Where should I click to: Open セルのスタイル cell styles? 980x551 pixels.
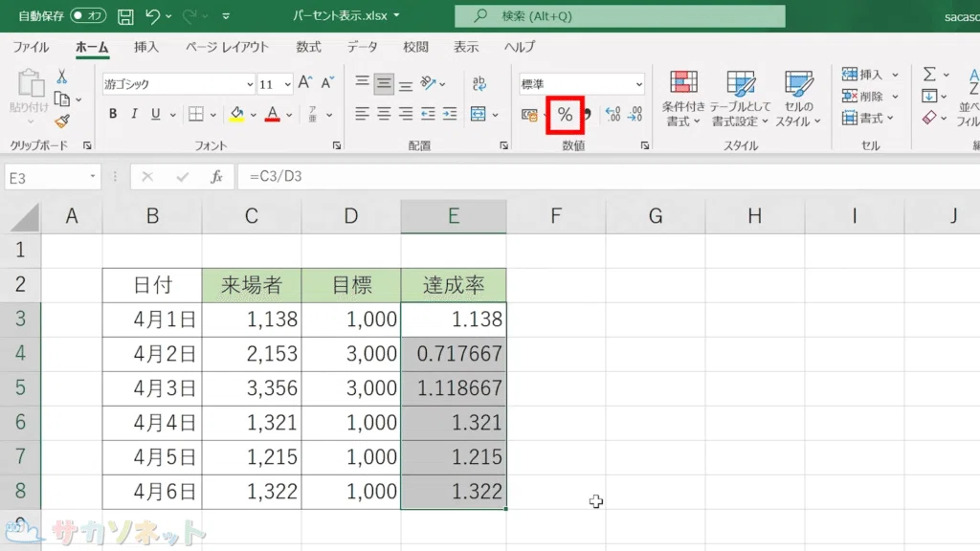pyautogui.click(x=798, y=99)
